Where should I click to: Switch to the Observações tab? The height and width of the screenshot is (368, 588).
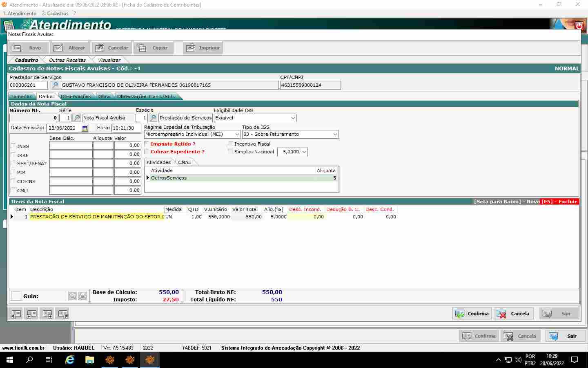76,96
